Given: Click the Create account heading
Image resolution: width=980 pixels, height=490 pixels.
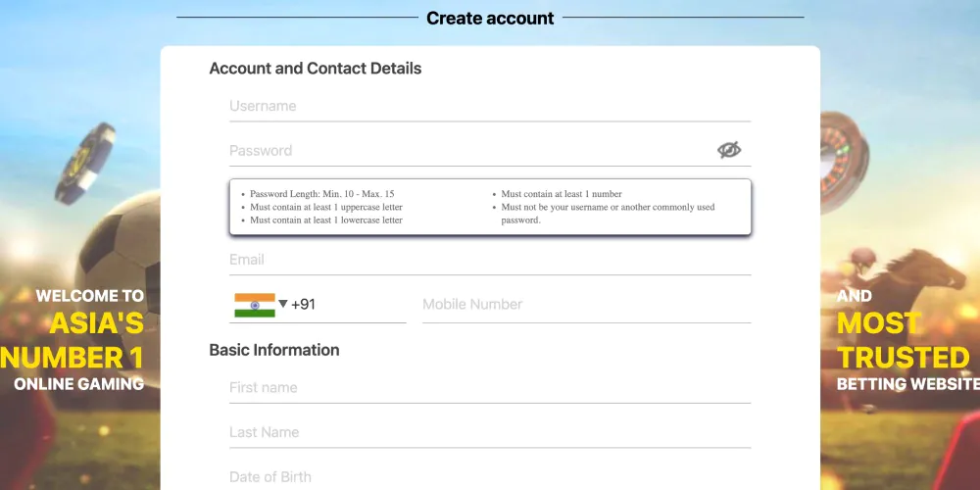Looking at the screenshot, I should point(490,18).
